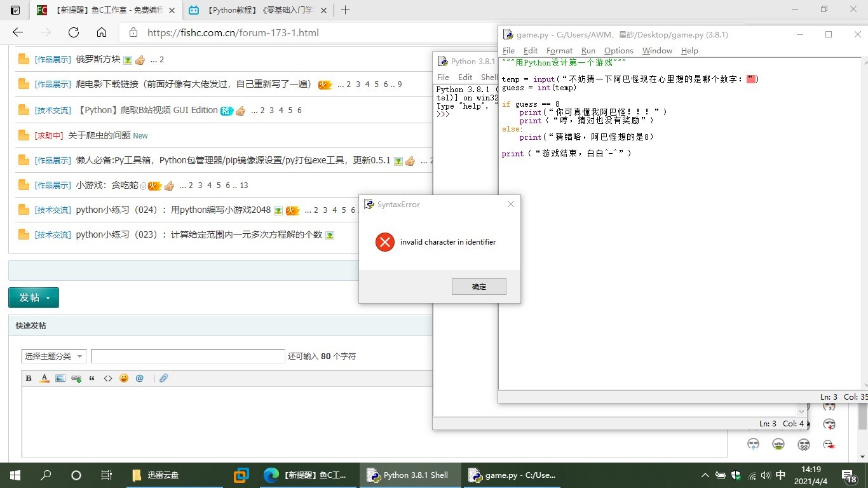Click folder icon beside 俄罗斯方块 thread
The width and height of the screenshot is (868, 488).
click(x=24, y=59)
